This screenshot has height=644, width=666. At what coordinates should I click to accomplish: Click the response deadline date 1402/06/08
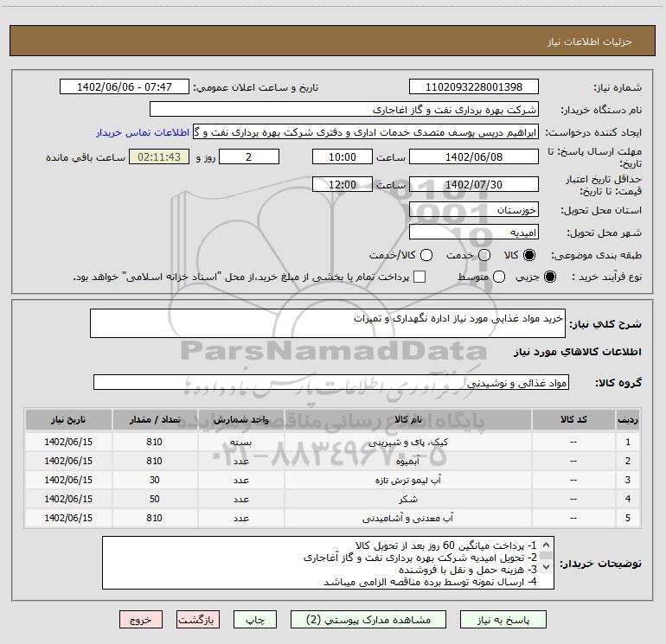point(474,156)
